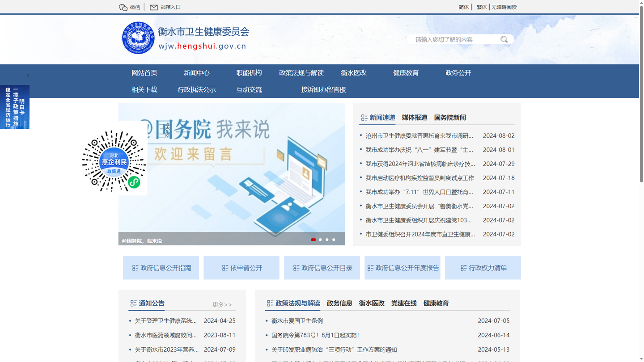
Task: Open news 我市成功举办庆祝"八一"建军节
Action: click(x=419, y=150)
